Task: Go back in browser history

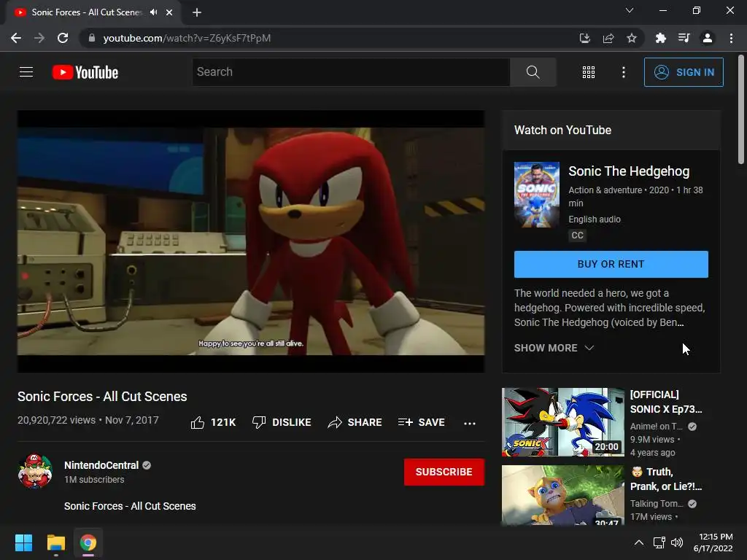Action: [x=16, y=38]
